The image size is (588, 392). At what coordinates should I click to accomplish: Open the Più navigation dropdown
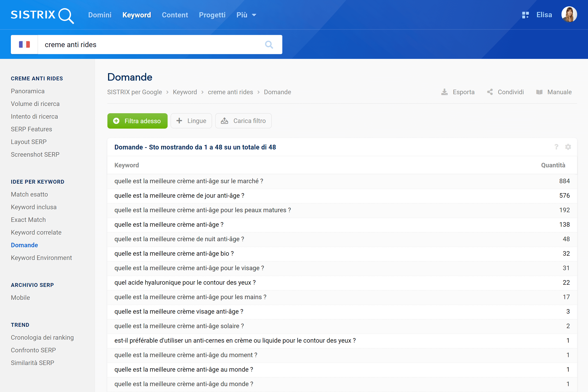pos(246,15)
